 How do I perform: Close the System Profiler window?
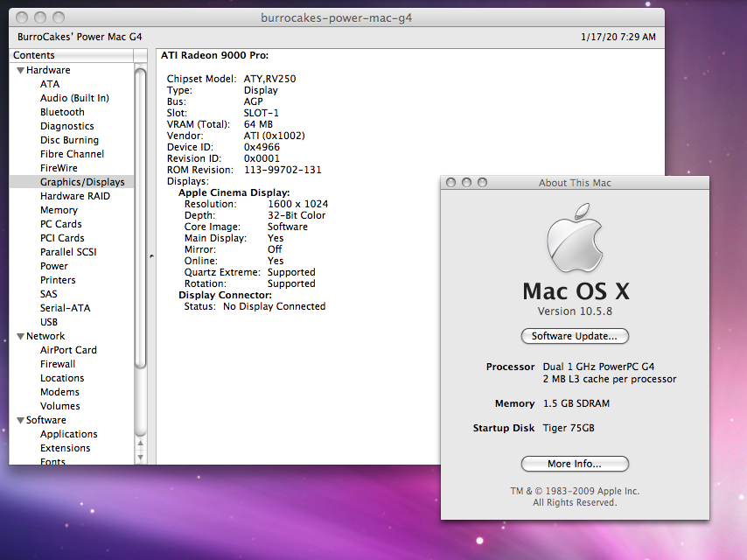click(x=22, y=17)
